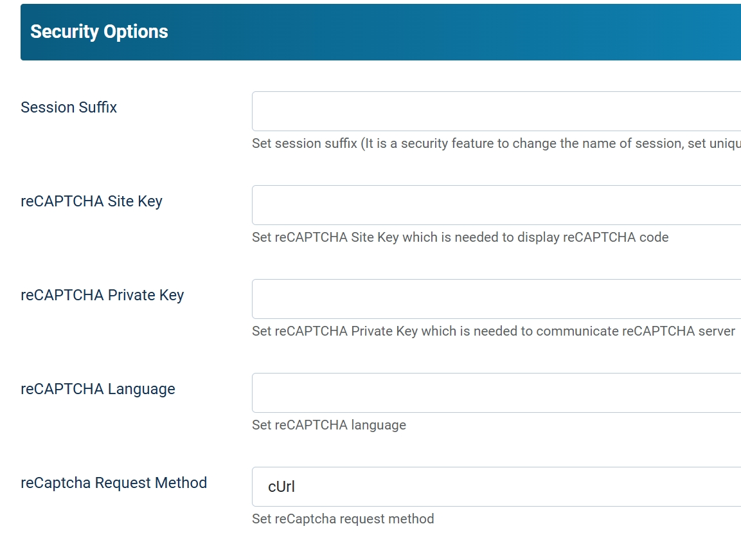741x560 pixels.
Task: Select the reCAPTCHA Language input box
Action: [496, 393]
